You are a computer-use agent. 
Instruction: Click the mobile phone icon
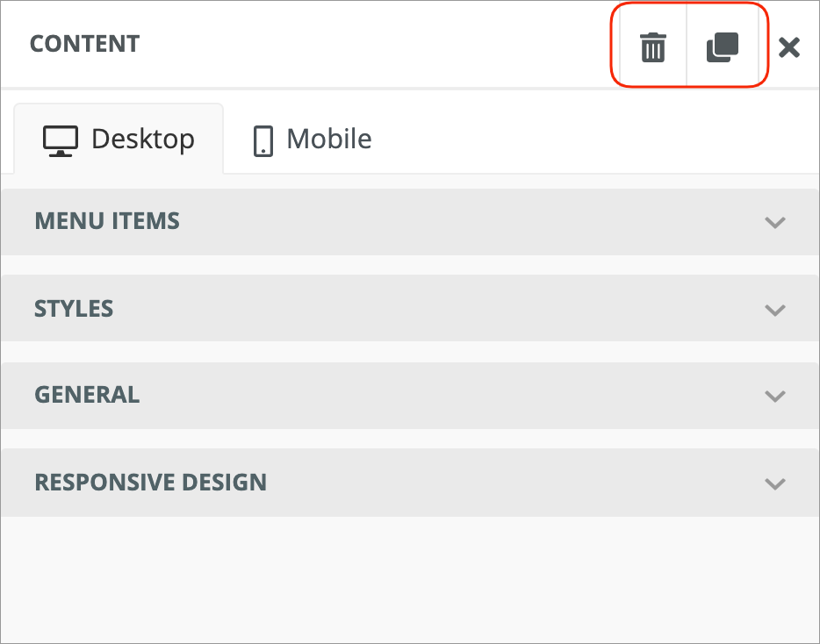pyautogui.click(x=263, y=140)
